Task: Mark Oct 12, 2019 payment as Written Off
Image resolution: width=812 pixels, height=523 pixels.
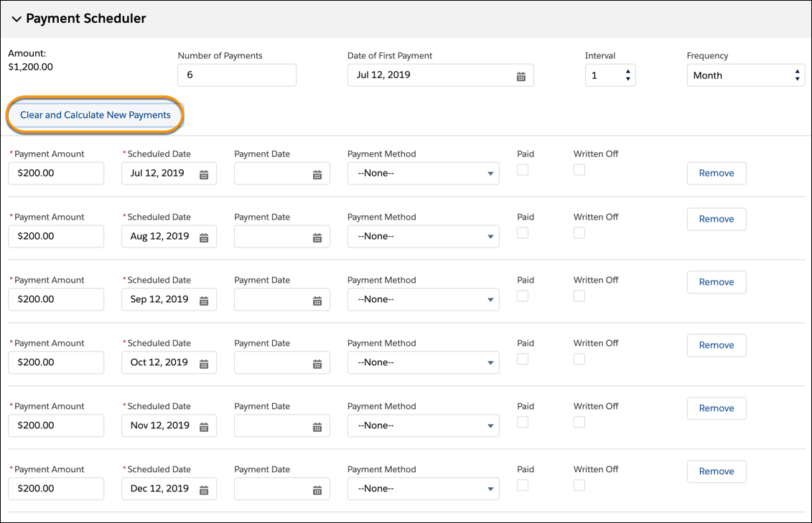Action: click(x=579, y=359)
